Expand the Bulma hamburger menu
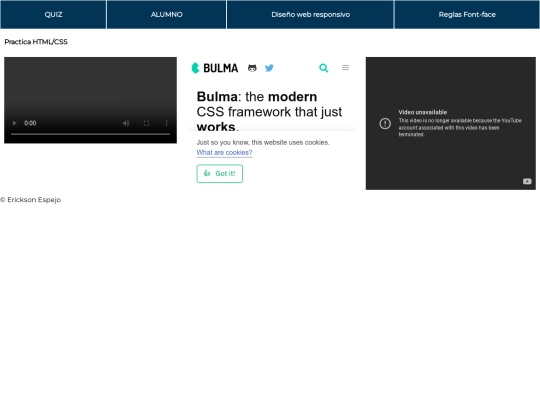The width and height of the screenshot is (540, 405). point(345,68)
